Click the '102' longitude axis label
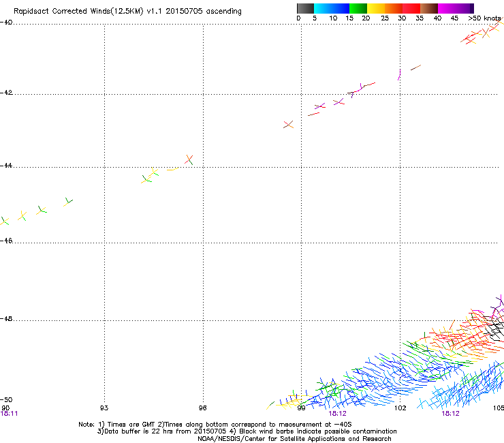Image resolution: width=504 pixels, height=443 pixels. click(400, 408)
